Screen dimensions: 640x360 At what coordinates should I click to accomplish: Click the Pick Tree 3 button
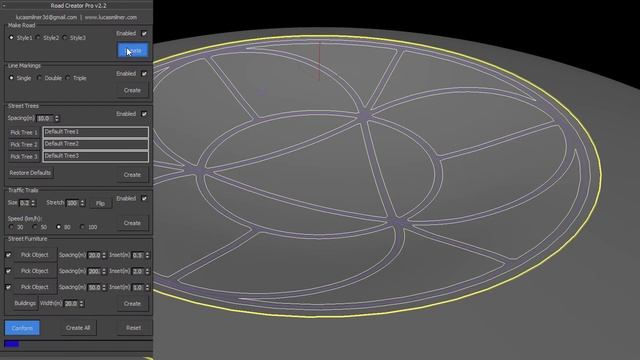pyautogui.click(x=24, y=157)
